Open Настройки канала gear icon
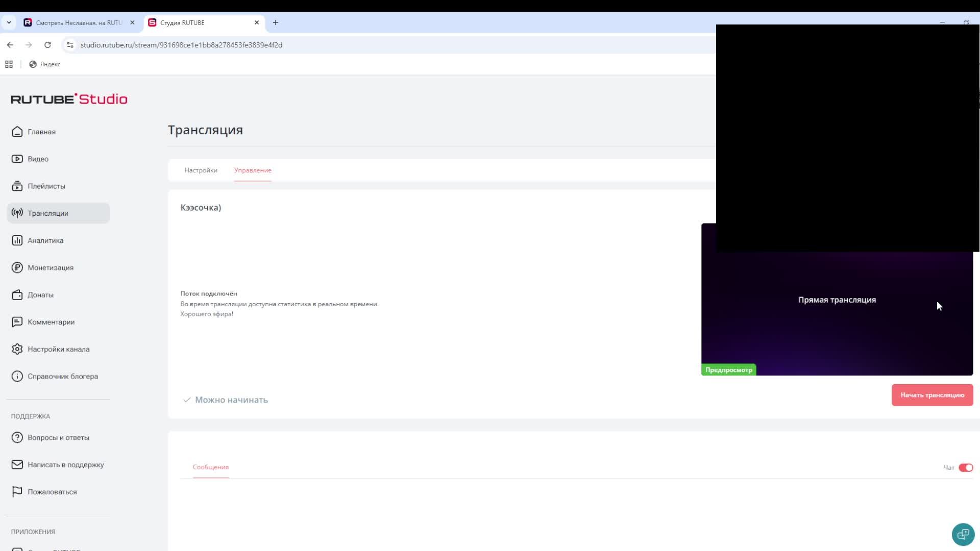This screenshot has width=980, height=551. (x=17, y=349)
